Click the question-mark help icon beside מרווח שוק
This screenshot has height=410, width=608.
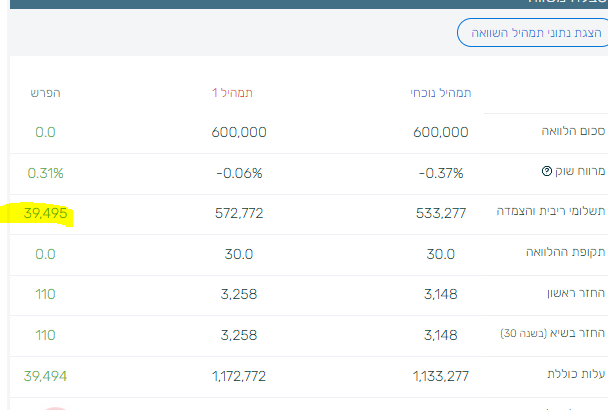[547, 172]
